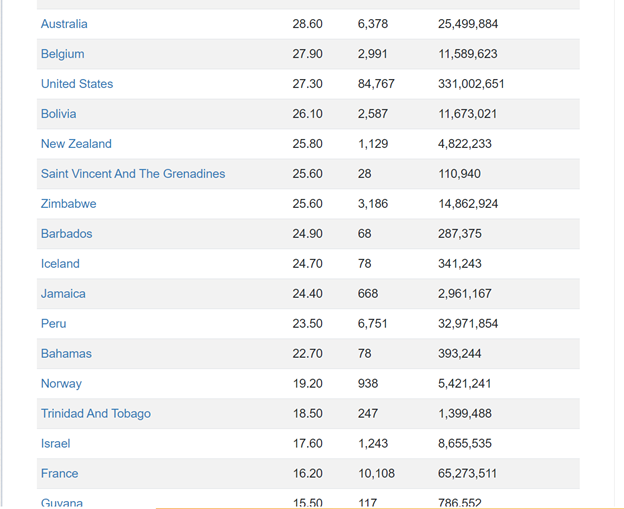Click Belgium's rate value 27.90
The width and height of the screenshot is (624, 509).
(x=308, y=54)
